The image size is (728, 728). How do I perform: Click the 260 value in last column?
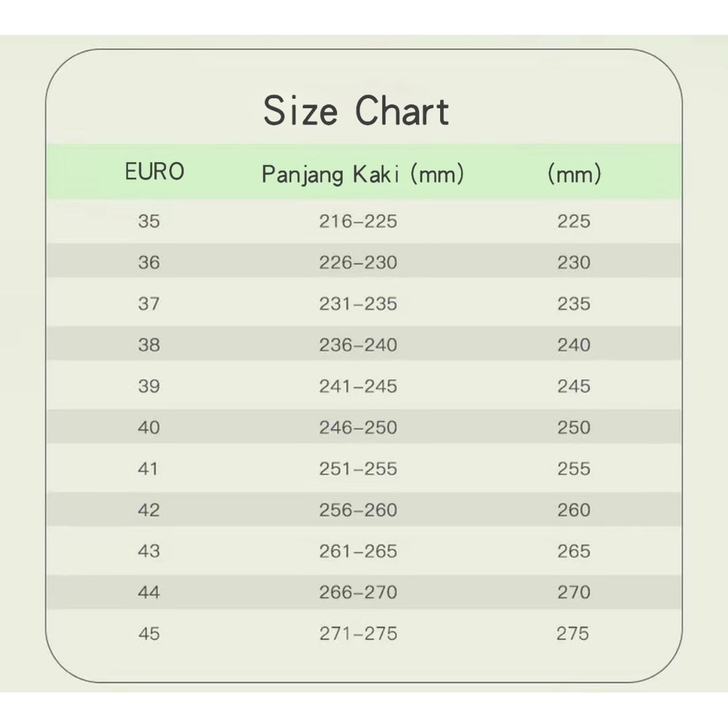coord(574,510)
